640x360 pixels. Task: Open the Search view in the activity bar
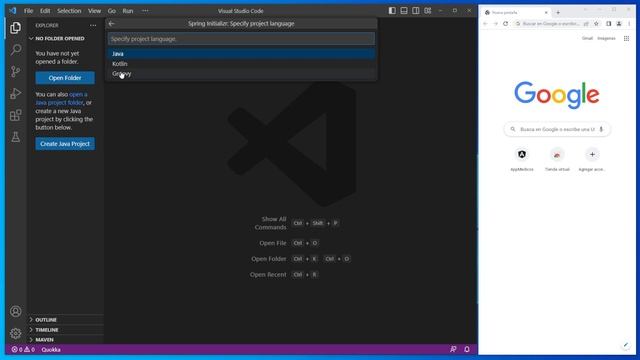[x=16, y=49]
